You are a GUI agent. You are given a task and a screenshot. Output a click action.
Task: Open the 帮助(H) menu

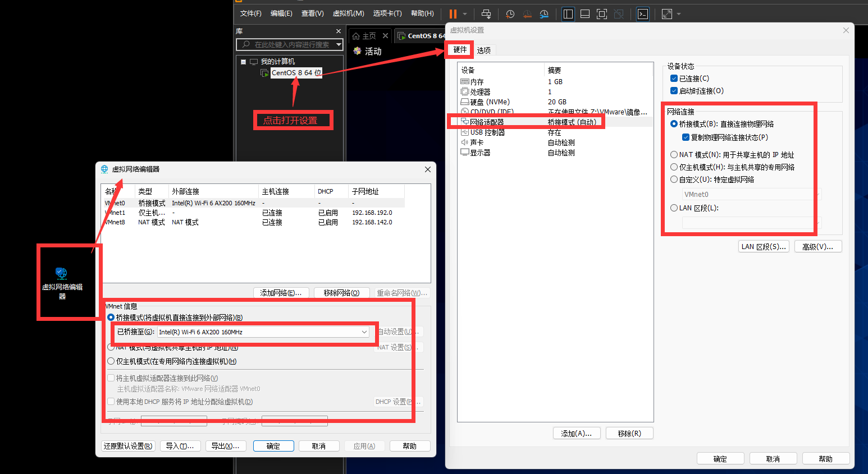pyautogui.click(x=422, y=13)
